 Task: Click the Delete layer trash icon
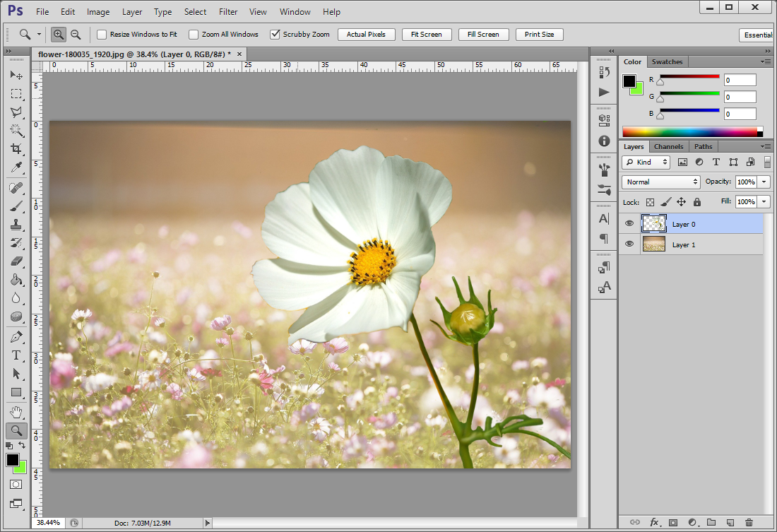coord(749,523)
